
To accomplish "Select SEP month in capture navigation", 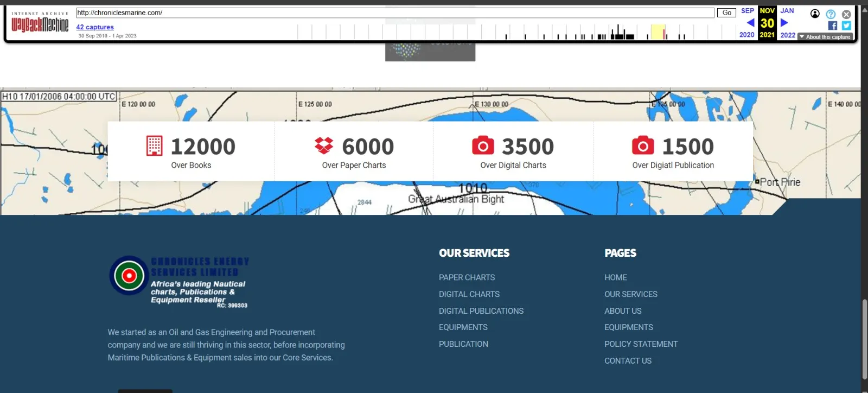I will point(748,11).
